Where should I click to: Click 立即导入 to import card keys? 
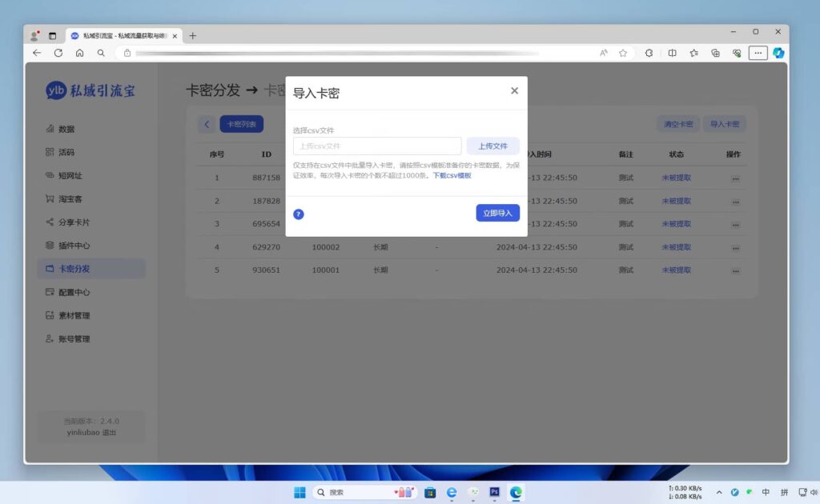pyautogui.click(x=497, y=212)
